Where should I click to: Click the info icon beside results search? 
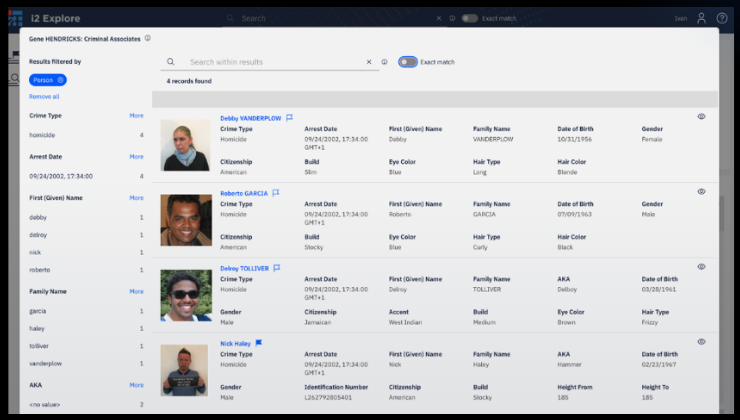[384, 62]
